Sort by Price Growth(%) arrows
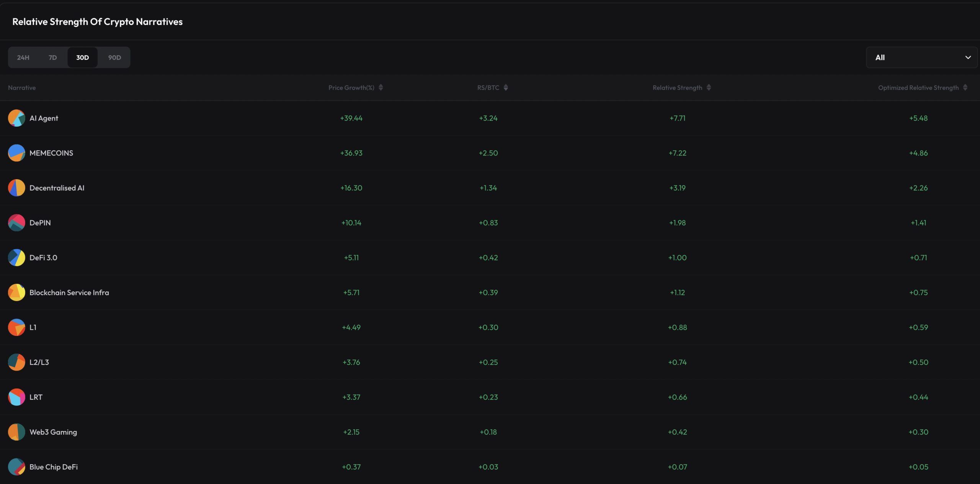 (381, 88)
